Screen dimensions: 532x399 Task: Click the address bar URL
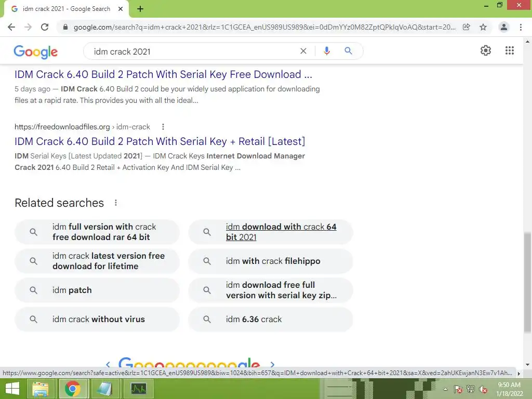click(264, 27)
